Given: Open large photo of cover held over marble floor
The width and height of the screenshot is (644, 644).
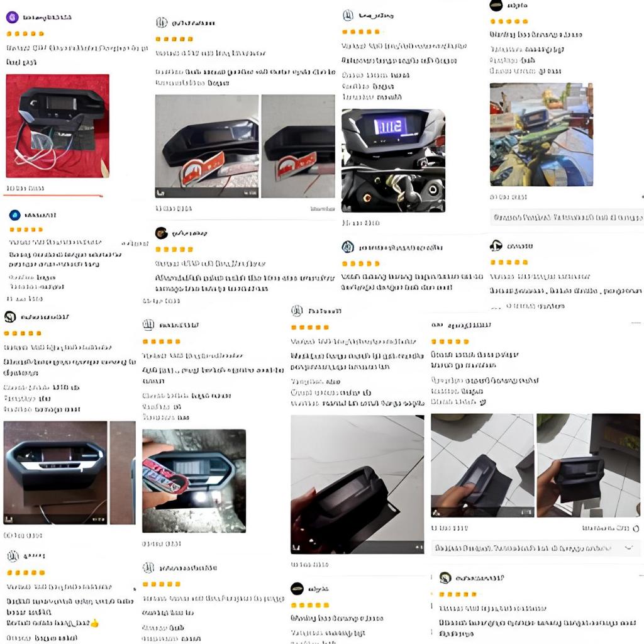Looking at the screenshot, I should pos(357,484).
